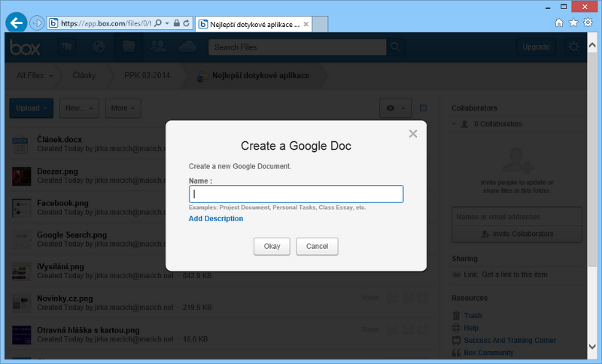Open the eye view options dropdown
Viewport: 602px width, 364px height.
point(395,108)
